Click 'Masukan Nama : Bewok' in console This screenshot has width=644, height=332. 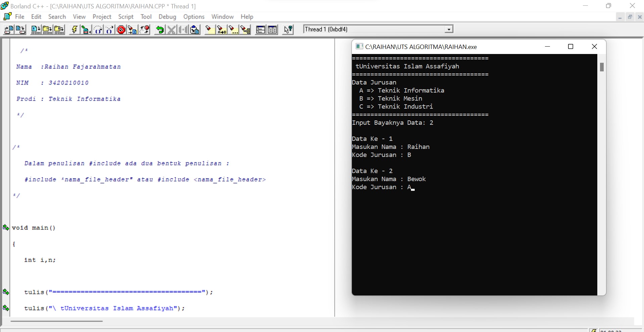point(389,179)
